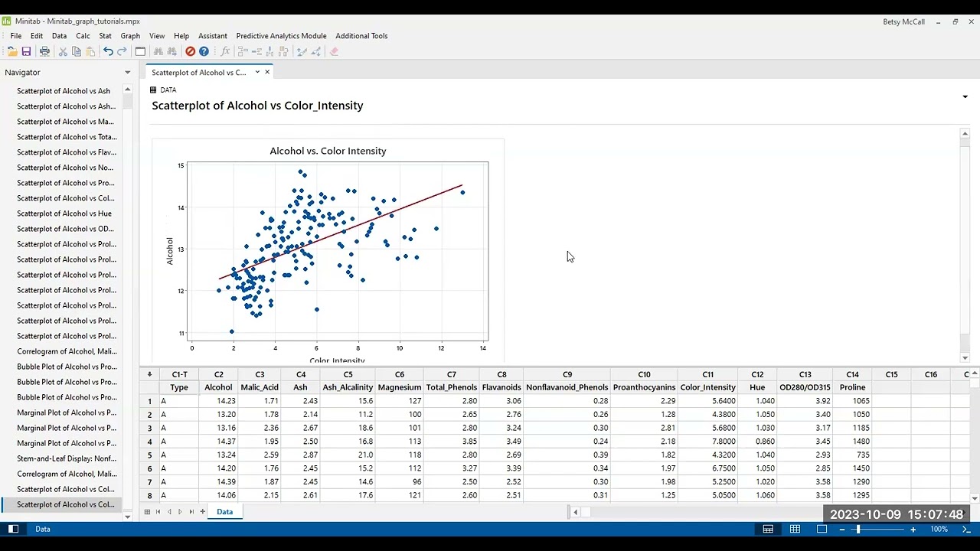This screenshot has width=980, height=551.
Task: Select Scatterplot of Alcohol vs OD... item
Action: pos(65,229)
